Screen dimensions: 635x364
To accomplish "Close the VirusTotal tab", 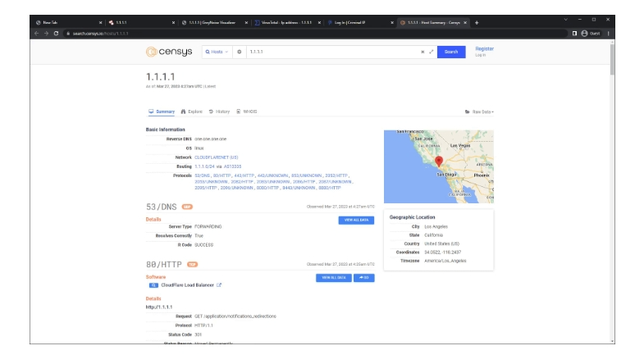I will (x=319, y=23).
